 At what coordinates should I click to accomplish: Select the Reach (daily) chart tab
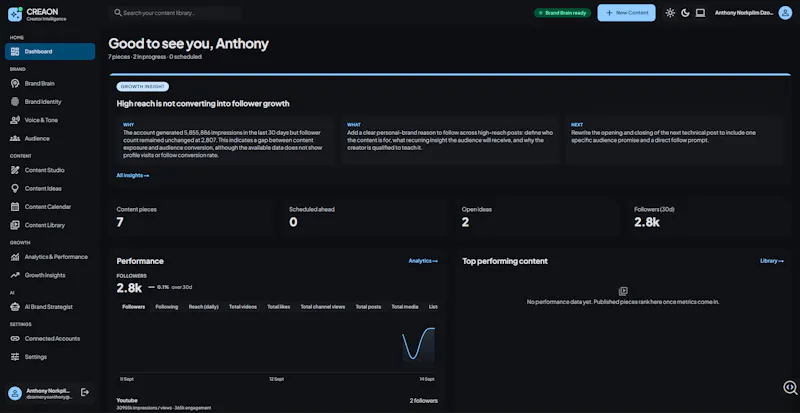(204, 307)
